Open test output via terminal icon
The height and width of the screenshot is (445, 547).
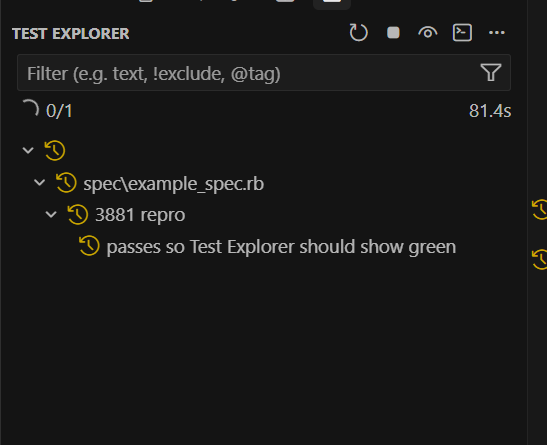coord(462,33)
